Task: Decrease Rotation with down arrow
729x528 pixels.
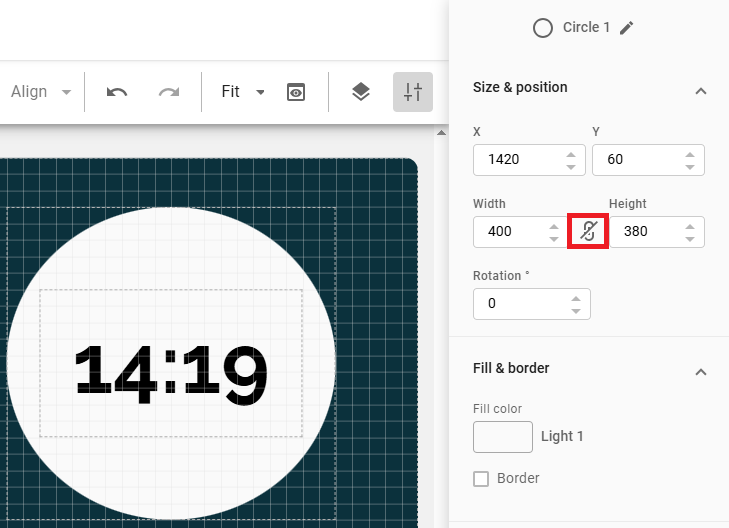Action: (576, 310)
